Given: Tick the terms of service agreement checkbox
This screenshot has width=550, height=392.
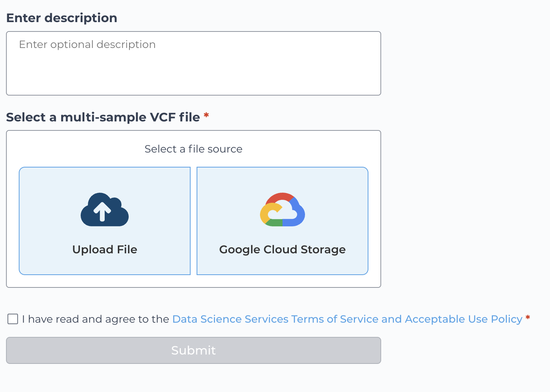Looking at the screenshot, I should [x=13, y=319].
